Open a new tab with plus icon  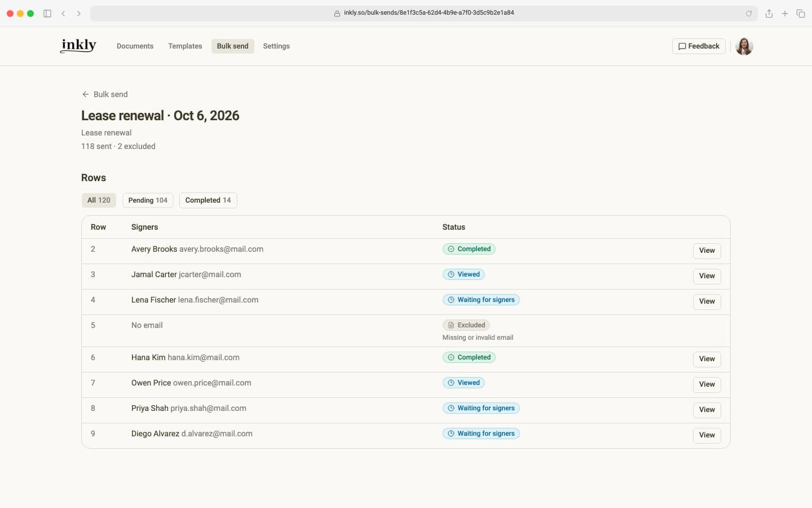pyautogui.click(x=784, y=14)
